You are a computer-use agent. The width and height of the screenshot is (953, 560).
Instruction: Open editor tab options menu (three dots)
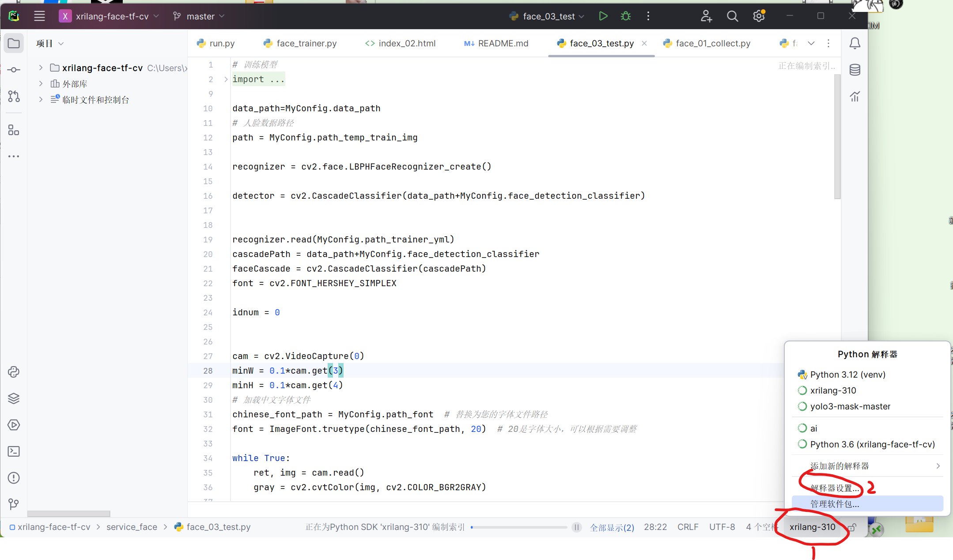828,43
